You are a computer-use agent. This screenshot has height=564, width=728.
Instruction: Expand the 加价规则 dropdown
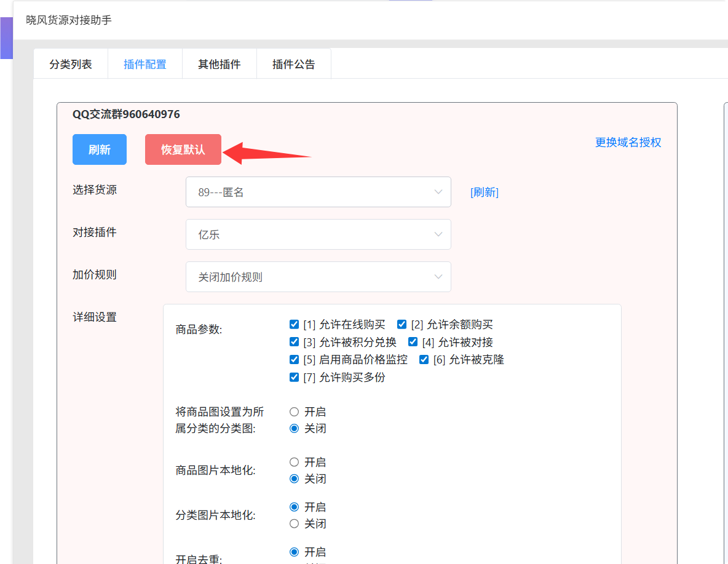318,277
